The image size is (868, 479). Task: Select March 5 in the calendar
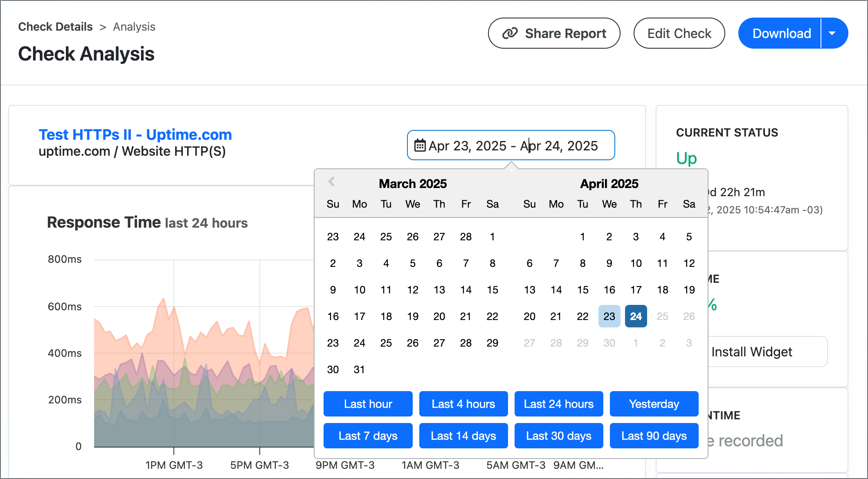click(x=412, y=263)
